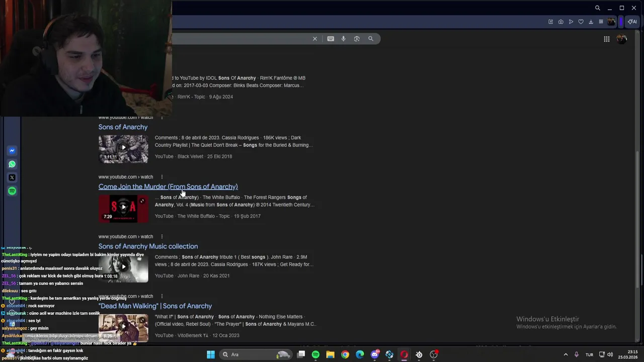Open the Google account avatar

click(622, 39)
